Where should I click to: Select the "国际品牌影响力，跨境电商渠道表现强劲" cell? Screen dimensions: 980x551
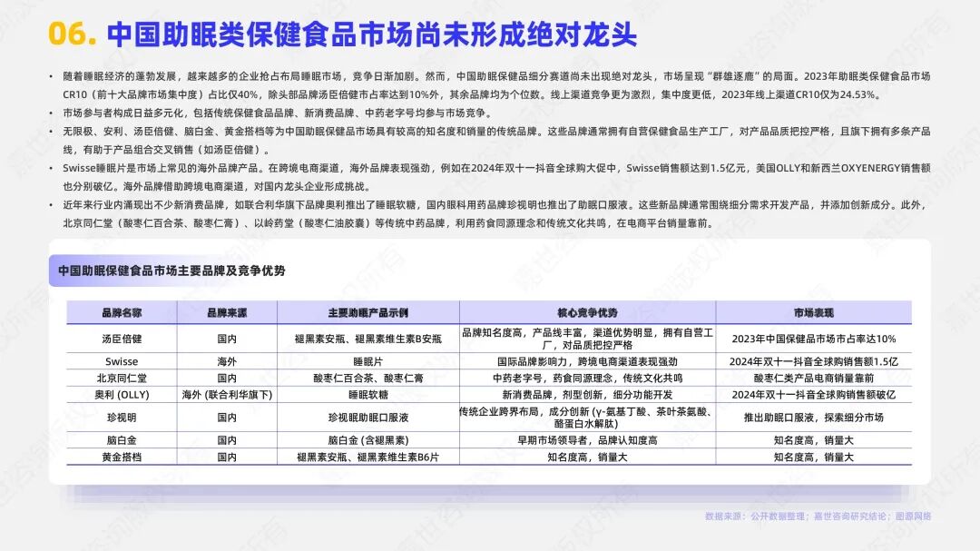coord(587,361)
